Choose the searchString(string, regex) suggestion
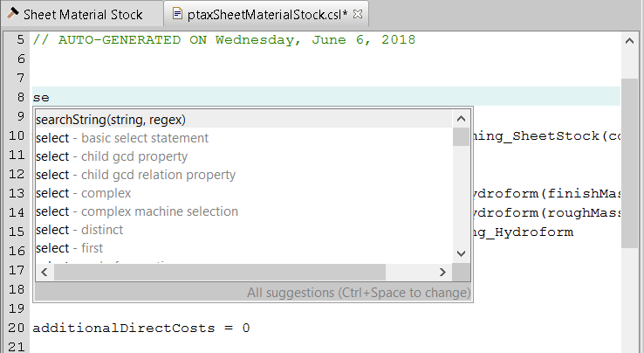644x353 pixels. coord(111,119)
